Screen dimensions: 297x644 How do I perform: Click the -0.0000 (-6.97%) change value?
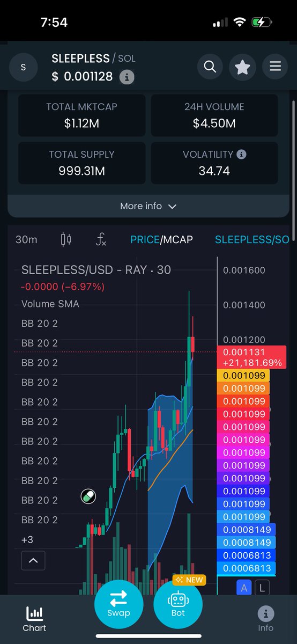pyautogui.click(x=62, y=287)
